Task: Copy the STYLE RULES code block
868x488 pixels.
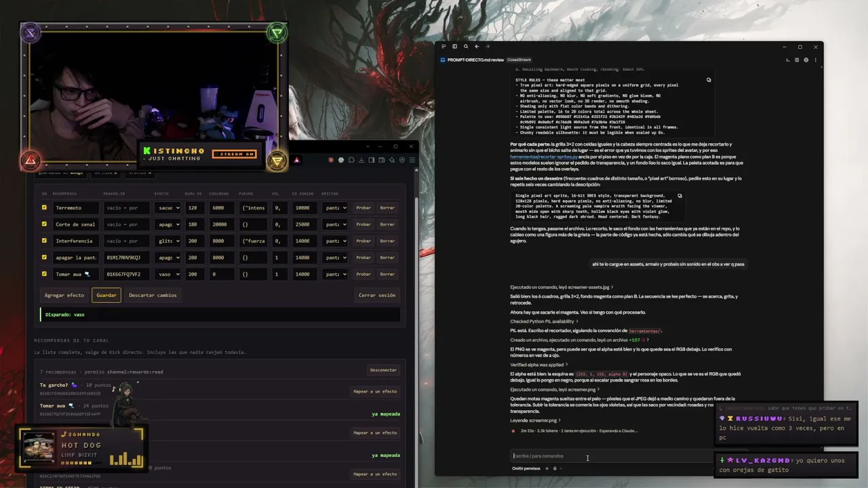Action: click(x=709, y=80)
